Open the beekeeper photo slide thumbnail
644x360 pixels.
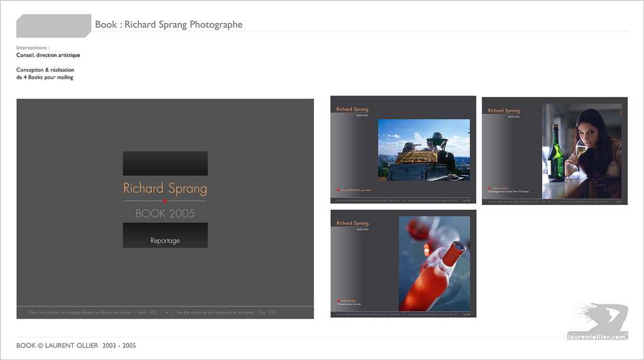[403, 150]
